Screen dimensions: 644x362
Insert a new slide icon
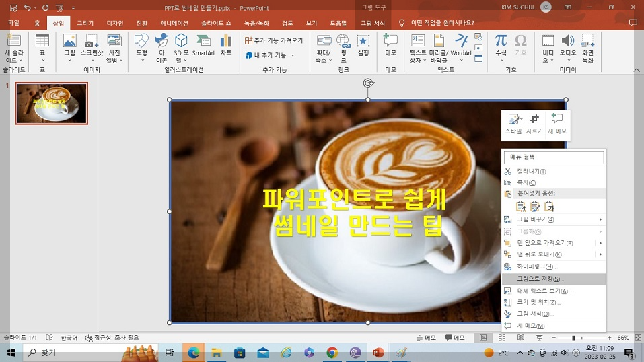click(x=13, y=41)
